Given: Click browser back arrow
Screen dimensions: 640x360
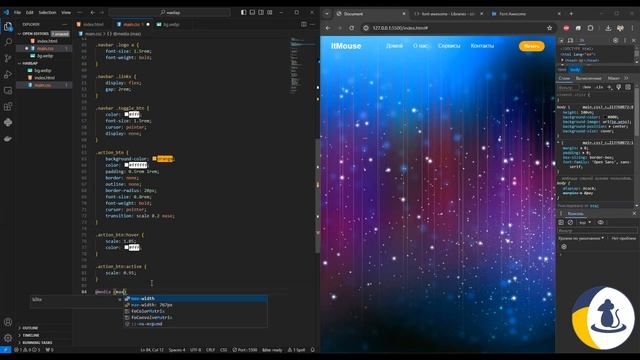Looking at the screenshot, I should tap(329, 28).
